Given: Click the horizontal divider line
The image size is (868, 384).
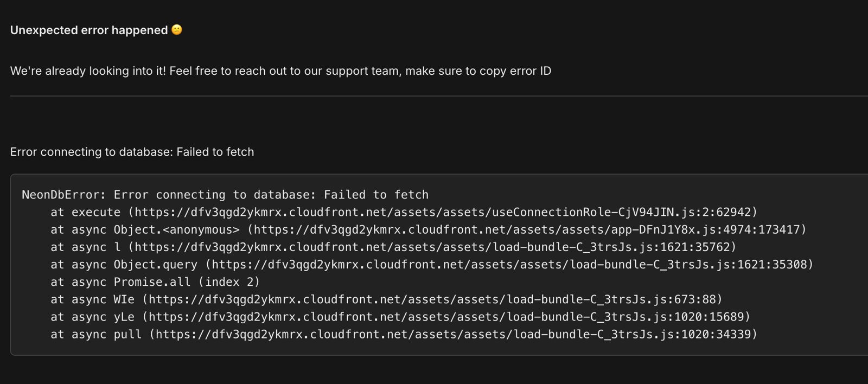Looking at the screenshot, I should [x=434, y=96].
